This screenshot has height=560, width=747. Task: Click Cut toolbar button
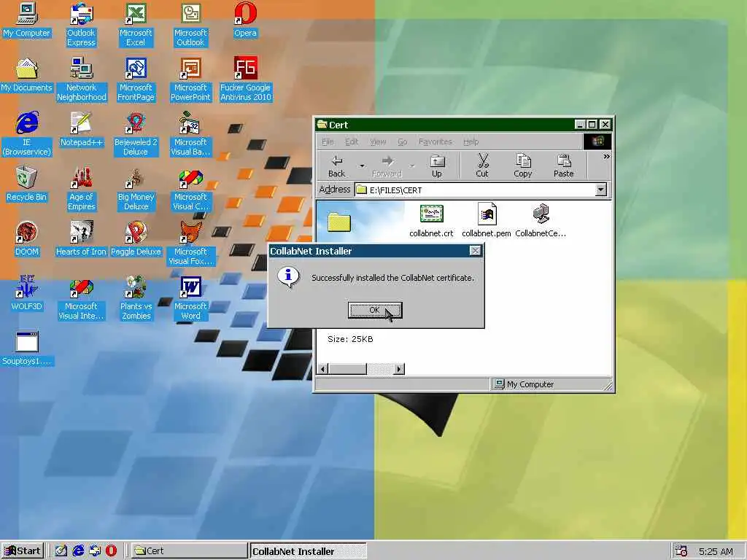(482, 166)
